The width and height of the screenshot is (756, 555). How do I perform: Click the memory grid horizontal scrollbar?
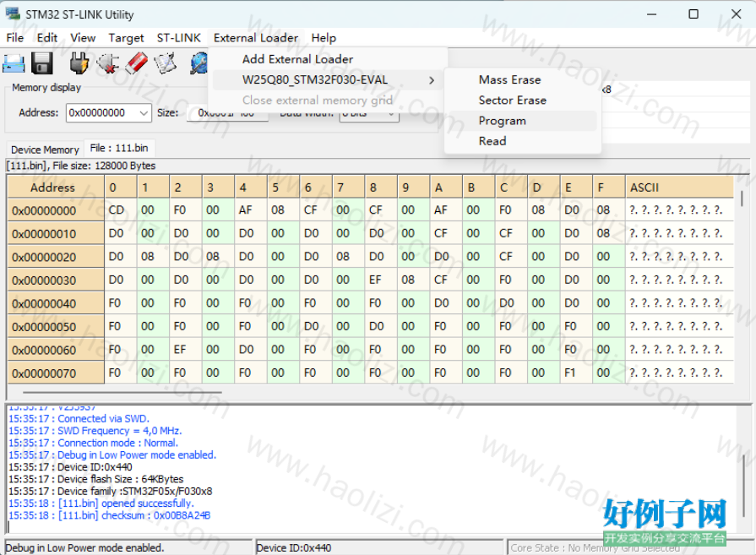point(122,393)
